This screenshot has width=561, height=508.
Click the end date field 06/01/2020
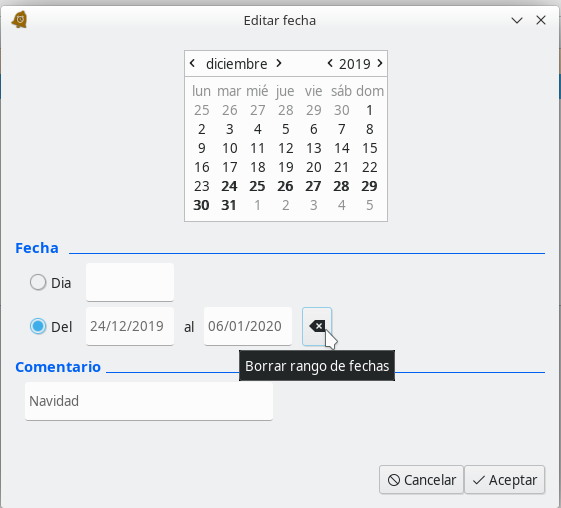click(248, 326)
